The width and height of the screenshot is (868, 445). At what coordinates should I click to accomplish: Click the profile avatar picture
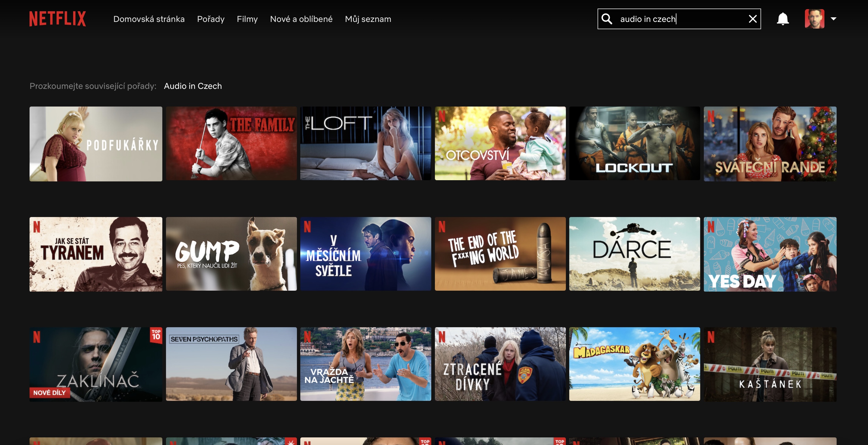[x=814, y=19]
